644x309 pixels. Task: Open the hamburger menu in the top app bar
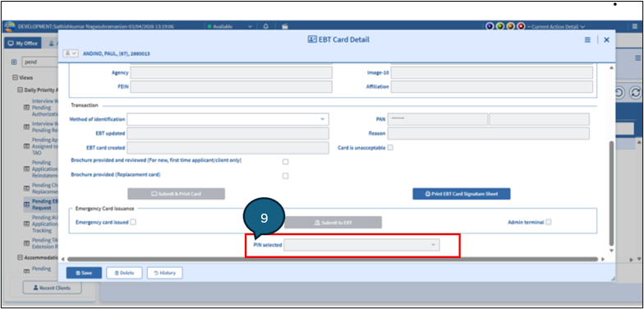(x=635, y=26)
